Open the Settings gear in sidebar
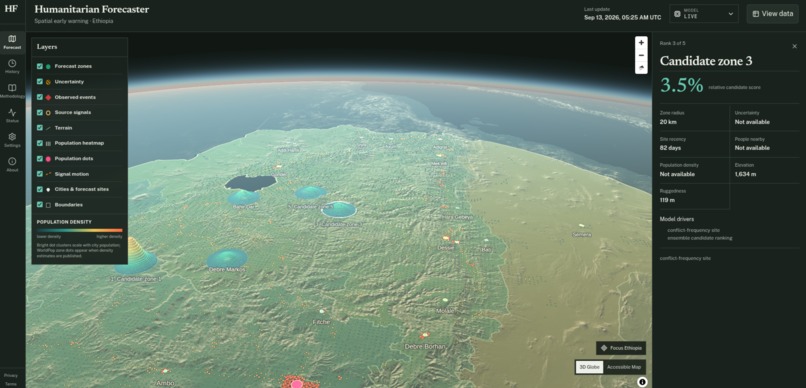 [12, 140]
